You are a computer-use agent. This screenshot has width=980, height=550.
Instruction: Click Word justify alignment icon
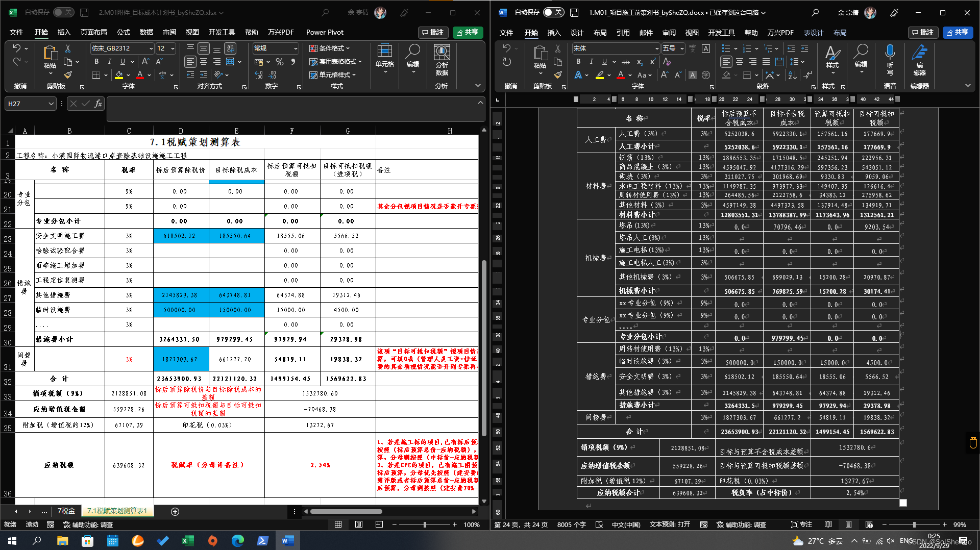(x=766, y=62)
